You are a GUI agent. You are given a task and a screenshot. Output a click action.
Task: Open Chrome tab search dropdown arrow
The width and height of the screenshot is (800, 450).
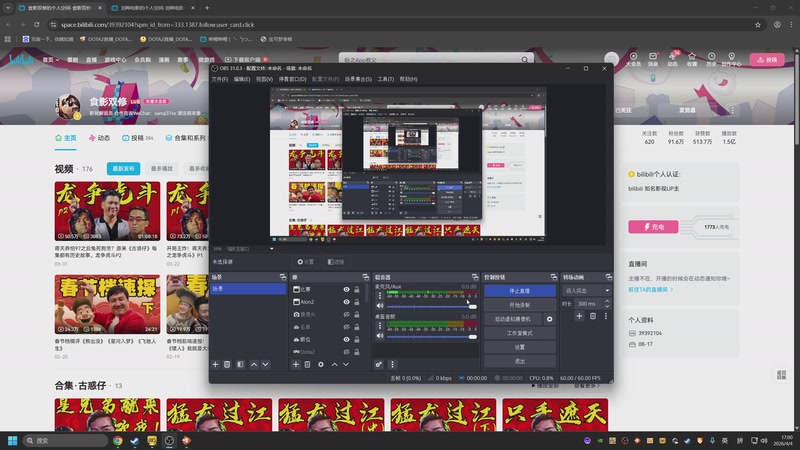[8, 8]
